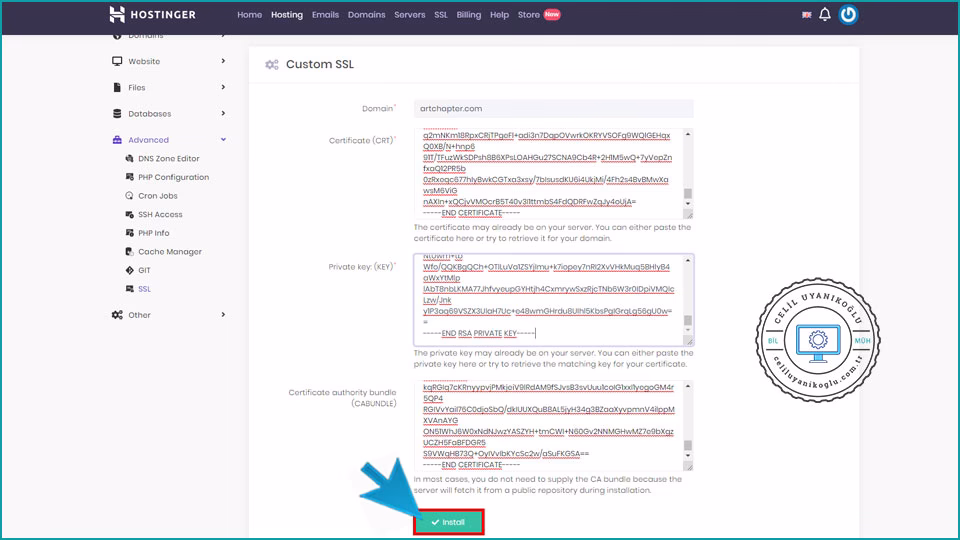This screenshot has height=540, width=960.
Task: Open PHP Configuration in sidebar
Action: click(x=173, y=177)
